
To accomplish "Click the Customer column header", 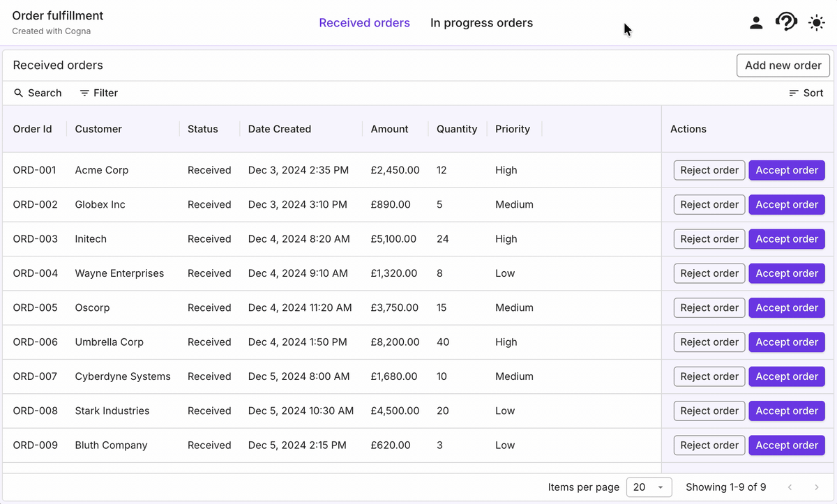I will pyautogui.click(x=98, y=129).
